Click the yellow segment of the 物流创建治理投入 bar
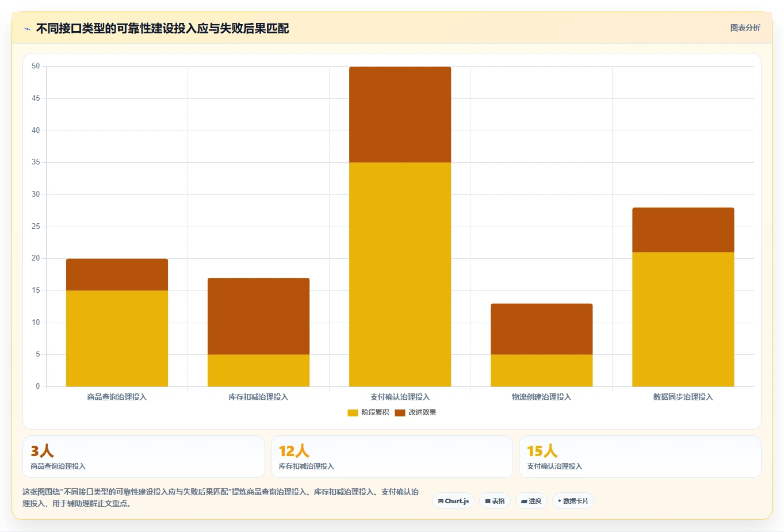The height and width of the screenshot is (532, 784). click(x=541, y=370)
